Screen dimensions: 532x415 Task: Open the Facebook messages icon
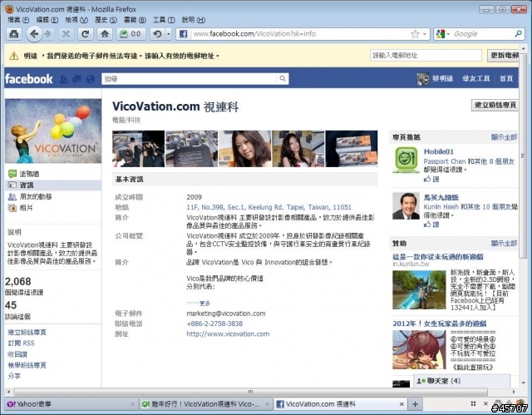tap(76, 79)
